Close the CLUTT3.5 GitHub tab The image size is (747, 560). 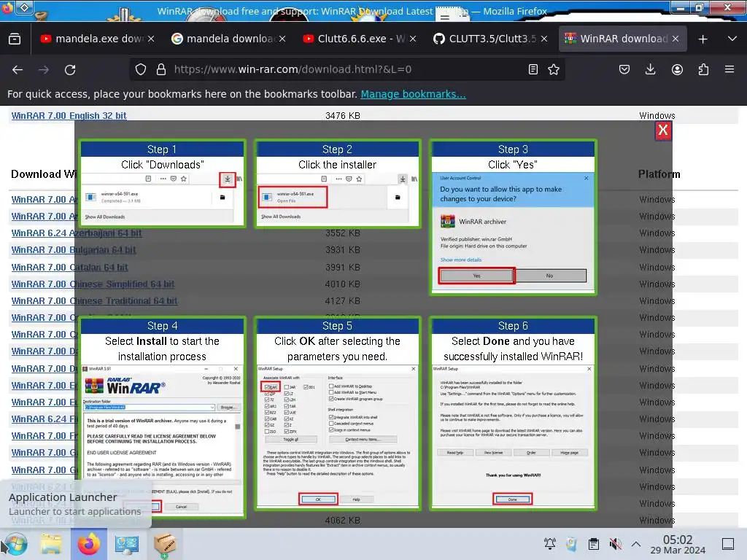coord(544,39)
